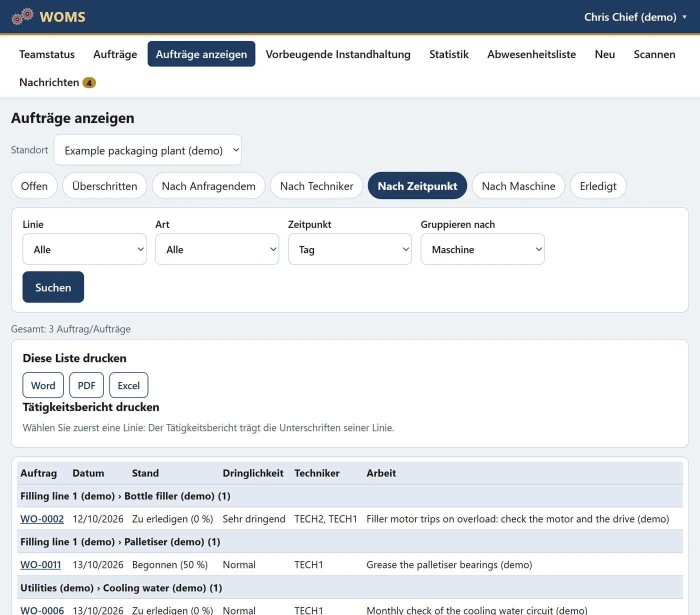The image size is (700, 615).
Task: Switch to the Überschritten tab
Action: pos(104,186)
